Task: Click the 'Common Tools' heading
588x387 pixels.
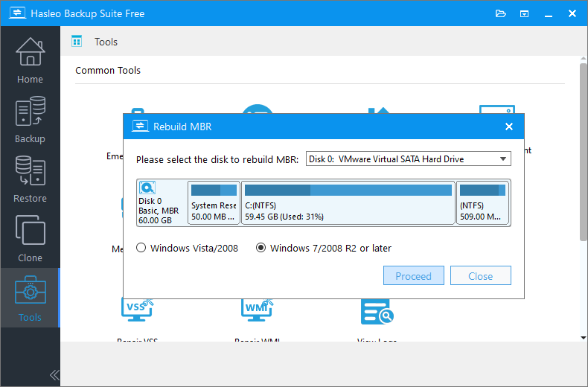Action: pos(108,70)
